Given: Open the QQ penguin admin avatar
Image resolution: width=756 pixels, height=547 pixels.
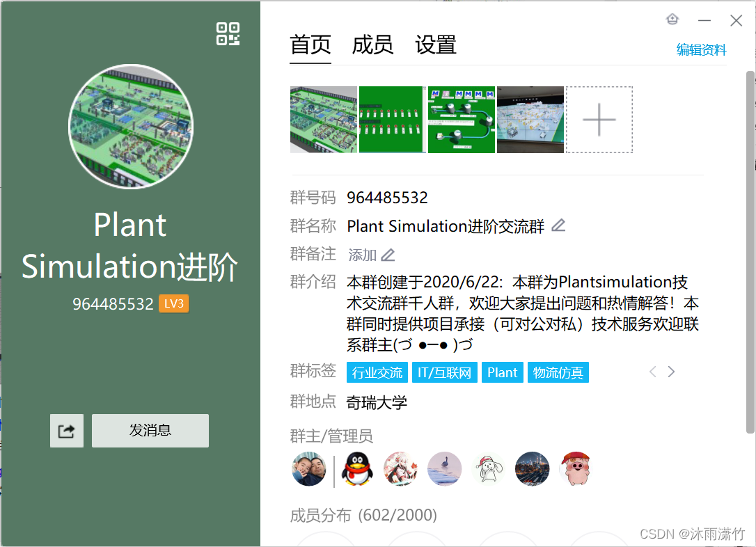Looking at the screenshot, I should tap(357, 468).
